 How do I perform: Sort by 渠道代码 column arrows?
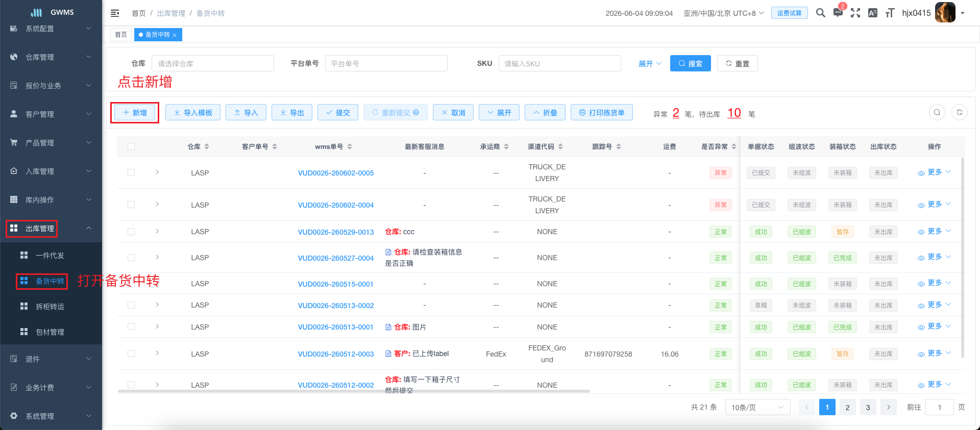pos(560,146)
